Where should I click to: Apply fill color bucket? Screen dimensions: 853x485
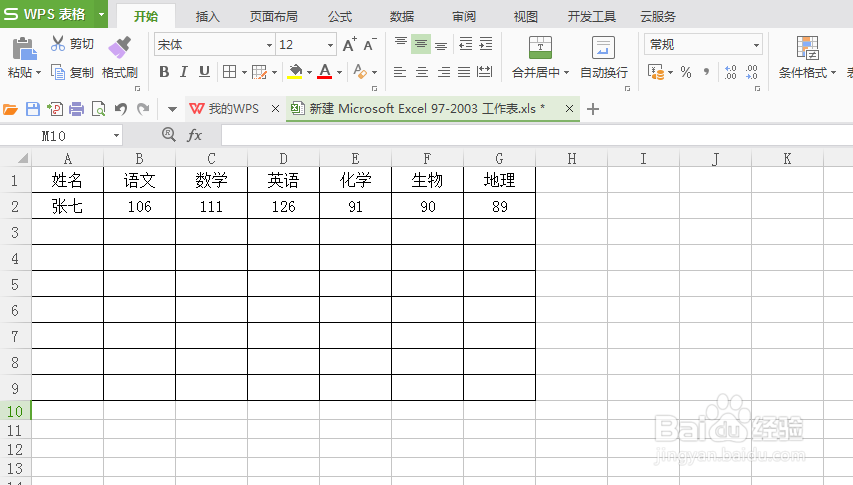(x=295, y=72)
